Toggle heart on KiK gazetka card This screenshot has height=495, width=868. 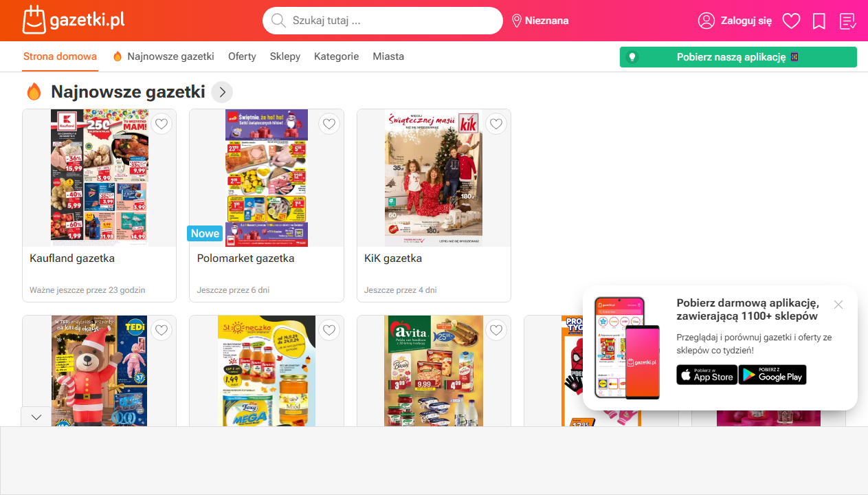(x=496, y=124)
